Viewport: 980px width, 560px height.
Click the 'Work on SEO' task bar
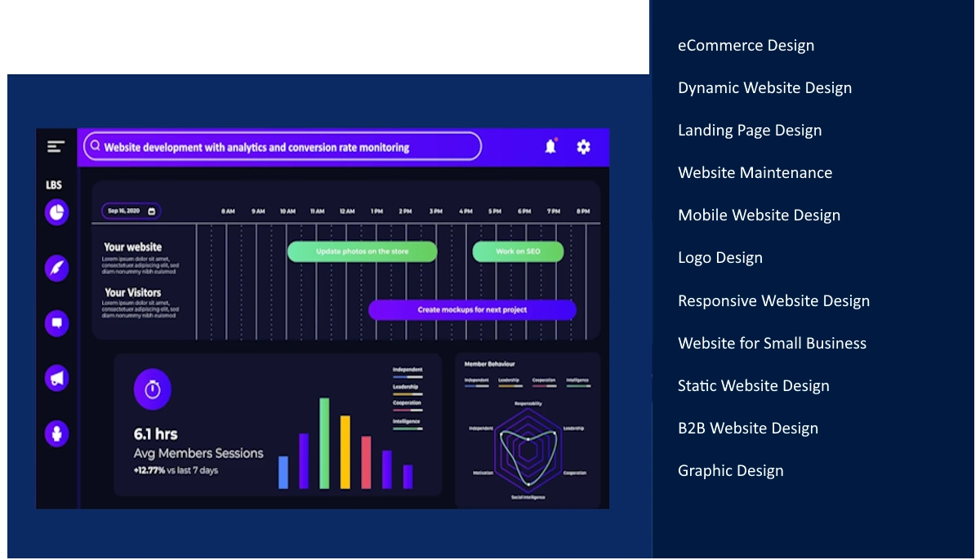tap(518, 251)
